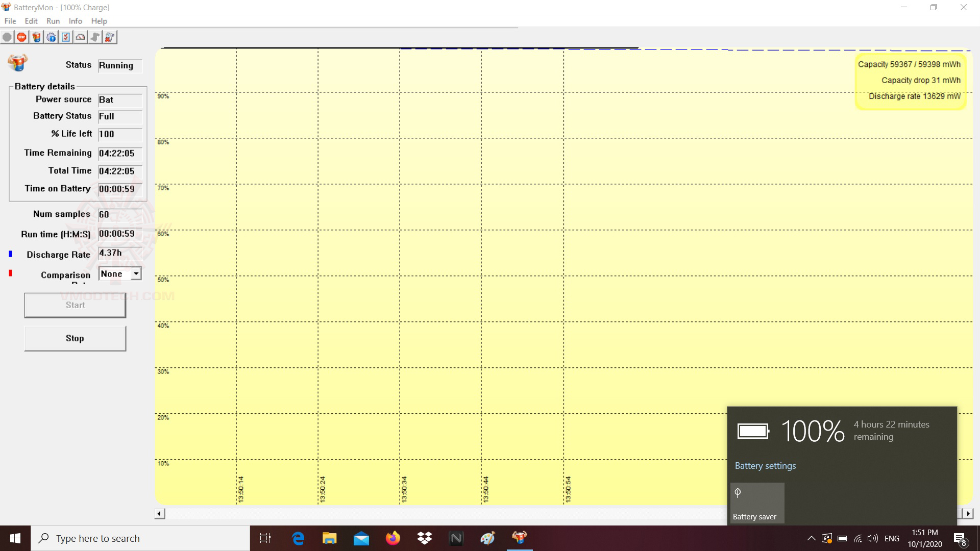Image resolution: width=980 pixels, height=551 pixels.
Task: Expand the Comparison Rate dropdown
Action: tap(136, 274)
